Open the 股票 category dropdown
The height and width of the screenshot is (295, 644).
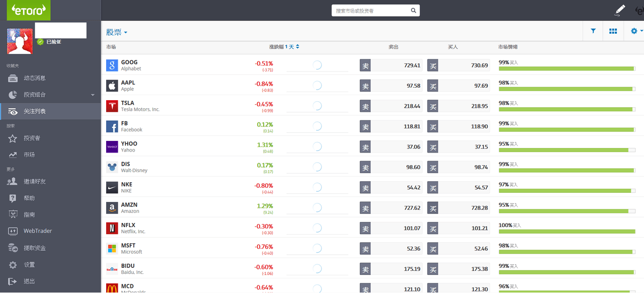click(117, 32)
